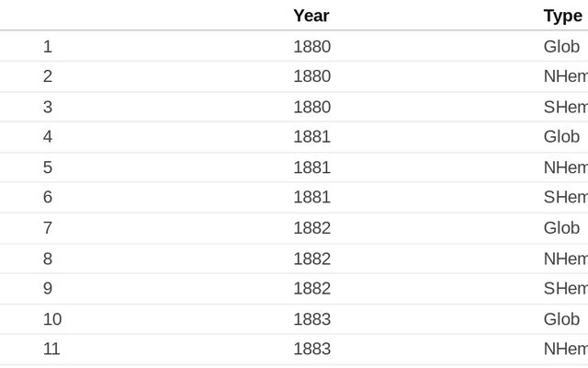
Task: Click the year 1880 in row 1
Action: point(311,46)
